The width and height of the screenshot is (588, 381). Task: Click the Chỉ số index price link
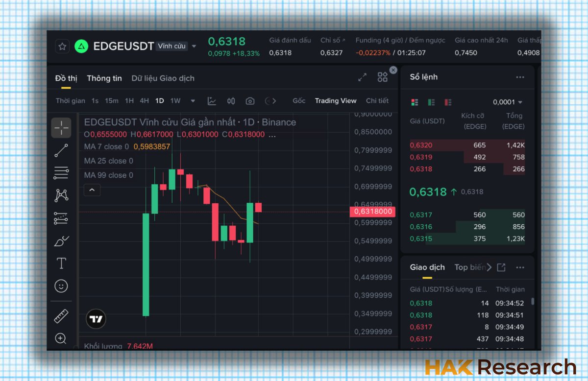333,40
